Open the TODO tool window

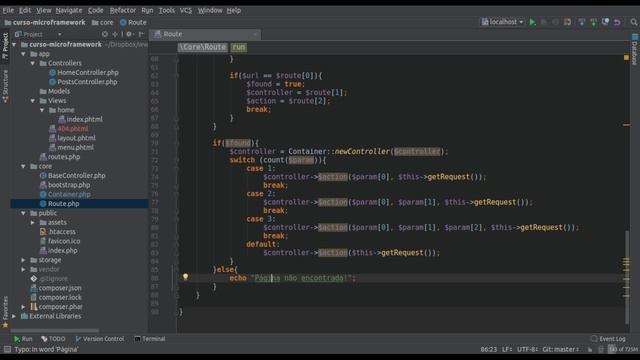pyautogui.click(x=53, y=339)
